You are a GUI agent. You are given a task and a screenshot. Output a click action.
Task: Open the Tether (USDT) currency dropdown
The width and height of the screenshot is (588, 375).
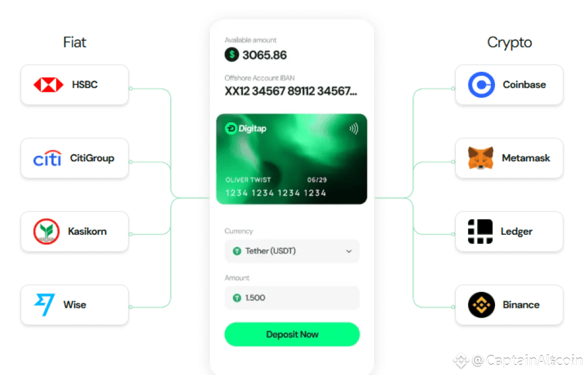pos(292,251)
